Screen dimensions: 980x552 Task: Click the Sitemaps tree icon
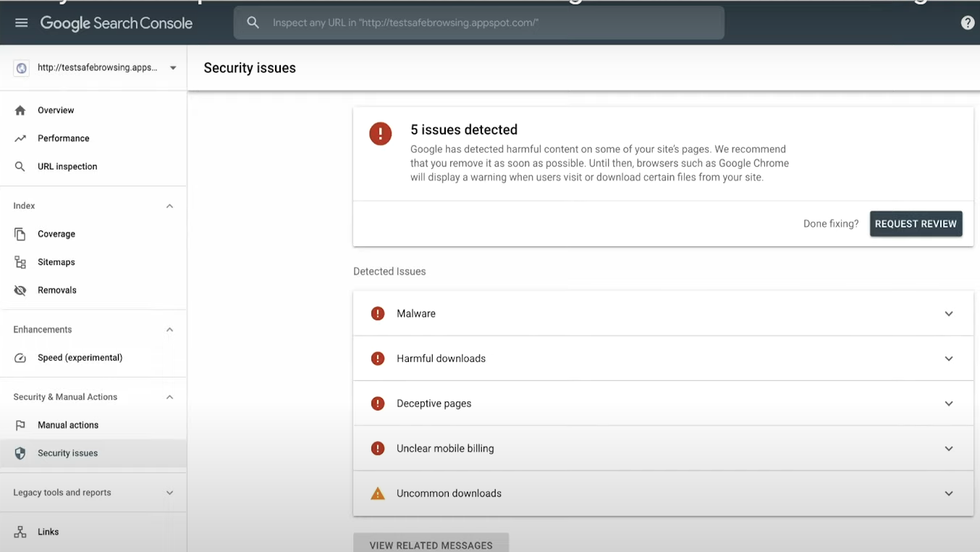[x=20, y=262]
